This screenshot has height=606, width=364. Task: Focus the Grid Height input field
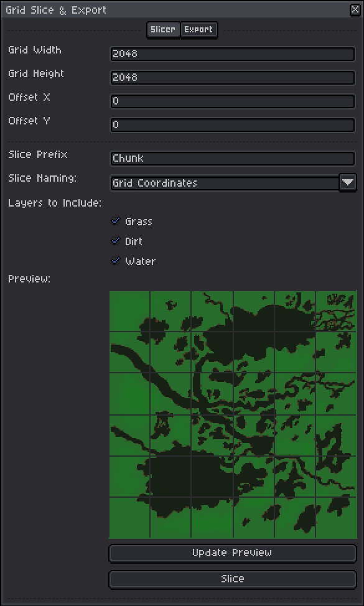[232, 77]
